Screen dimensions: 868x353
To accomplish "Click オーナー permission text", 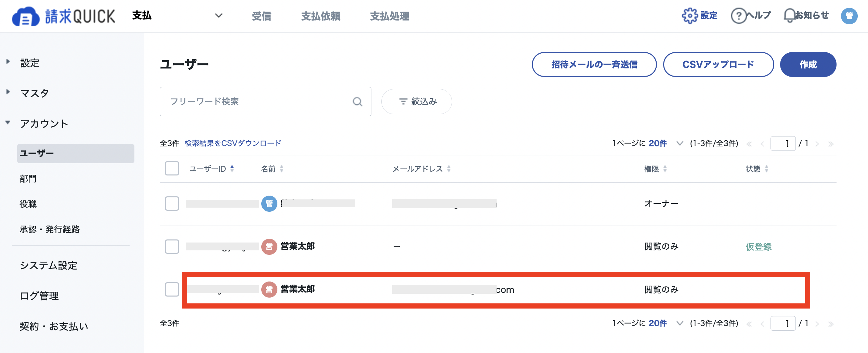I will coord(661,204).
